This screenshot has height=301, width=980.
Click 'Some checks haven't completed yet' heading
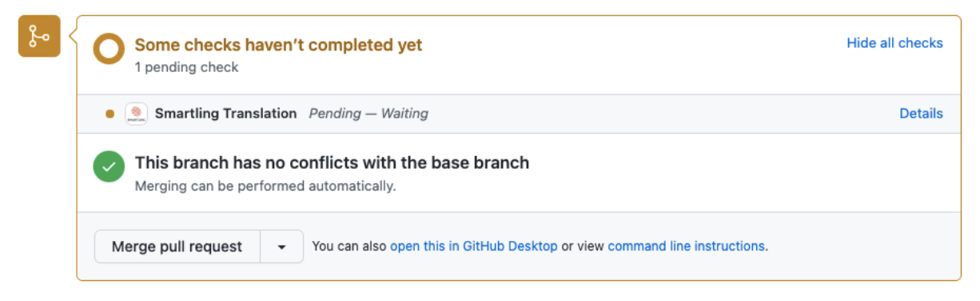(x=278, y=45)
